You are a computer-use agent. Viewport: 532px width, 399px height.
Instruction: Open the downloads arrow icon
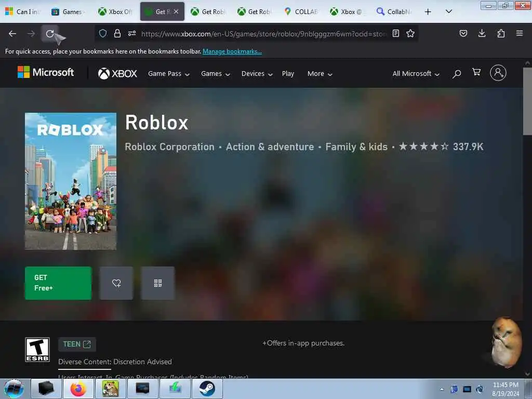[482, 33]
